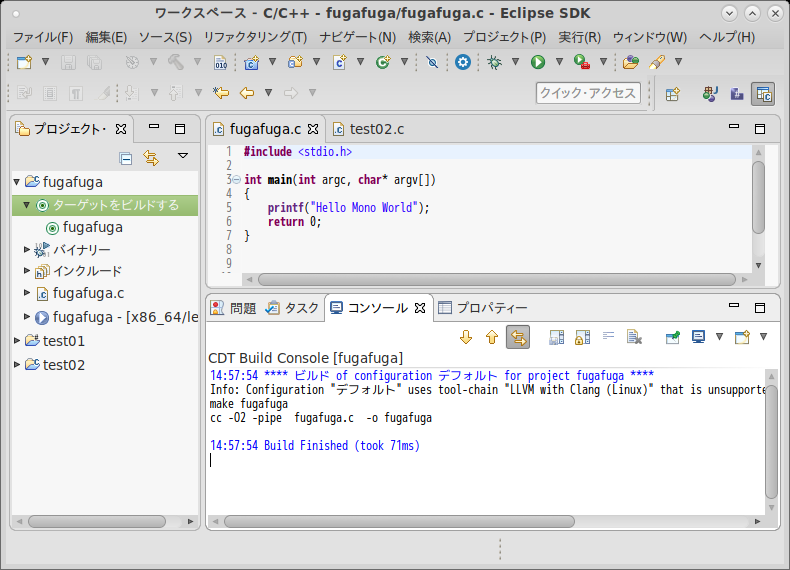Click the blue gear toolbar icon
This screenshot has width=790, height=570.
[463, 62]
